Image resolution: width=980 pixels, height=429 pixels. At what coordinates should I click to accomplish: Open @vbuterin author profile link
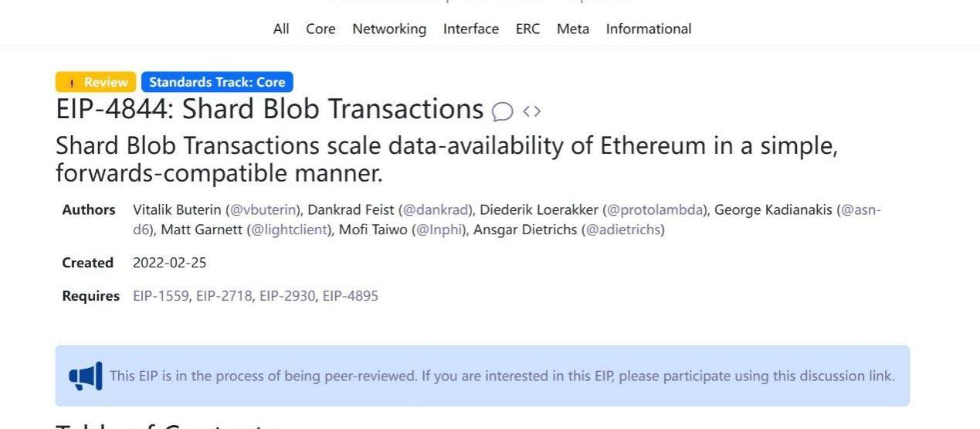(x=264, y=210)
